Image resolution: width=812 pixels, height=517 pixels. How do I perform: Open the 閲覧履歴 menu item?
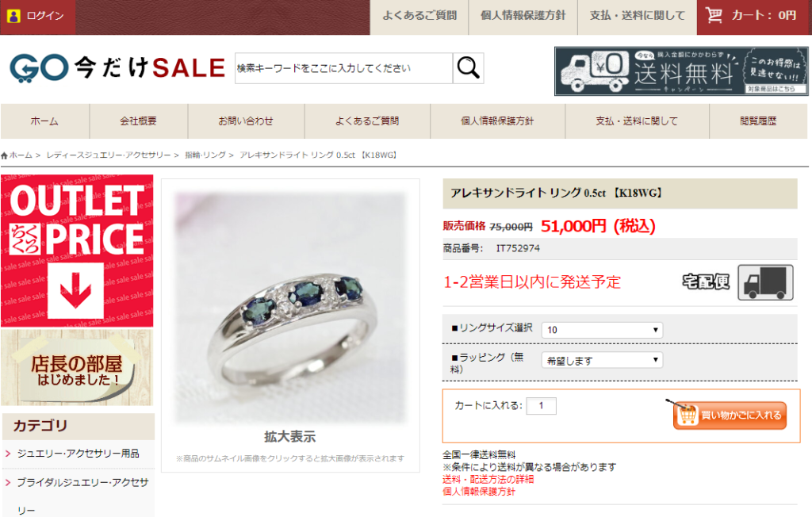click(x=758, y=121)
